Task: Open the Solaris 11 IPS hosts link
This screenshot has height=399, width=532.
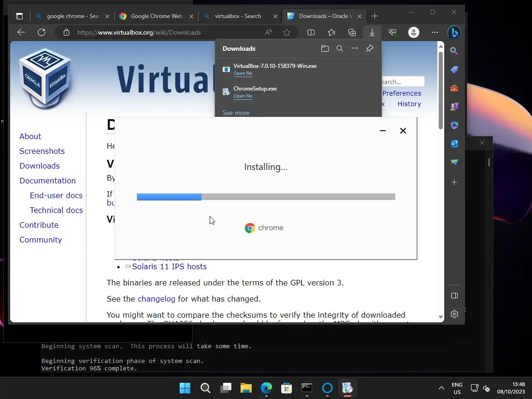Action: pos(169,266)
